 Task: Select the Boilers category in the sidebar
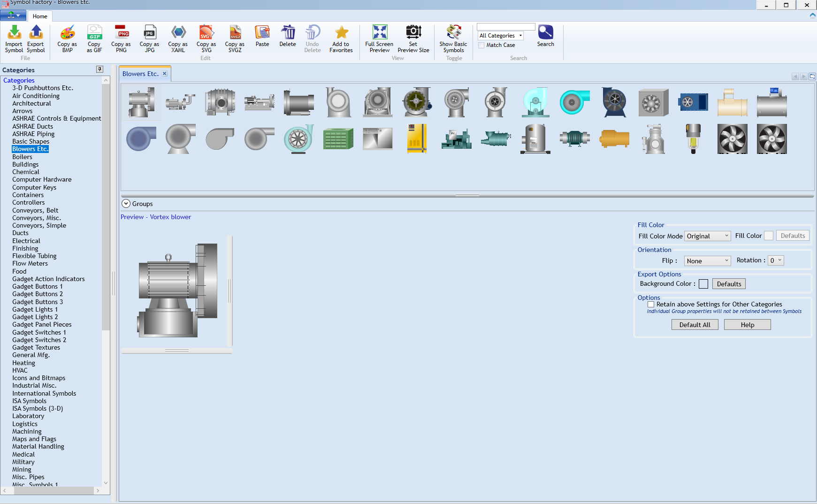(x=22, y=156)
